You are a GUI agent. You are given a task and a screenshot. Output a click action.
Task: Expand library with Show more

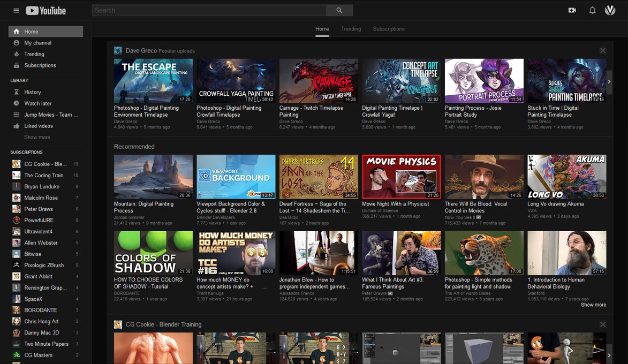tap(37, 137)
